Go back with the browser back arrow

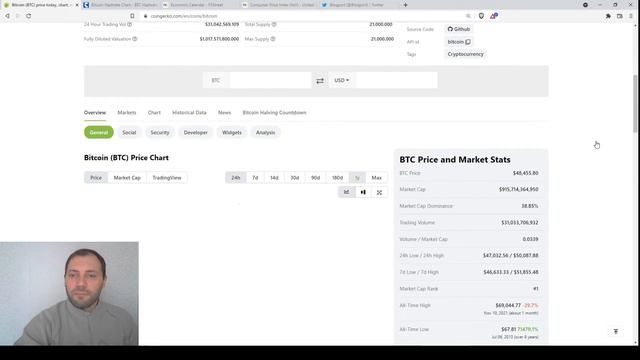[x=7, y=16]
